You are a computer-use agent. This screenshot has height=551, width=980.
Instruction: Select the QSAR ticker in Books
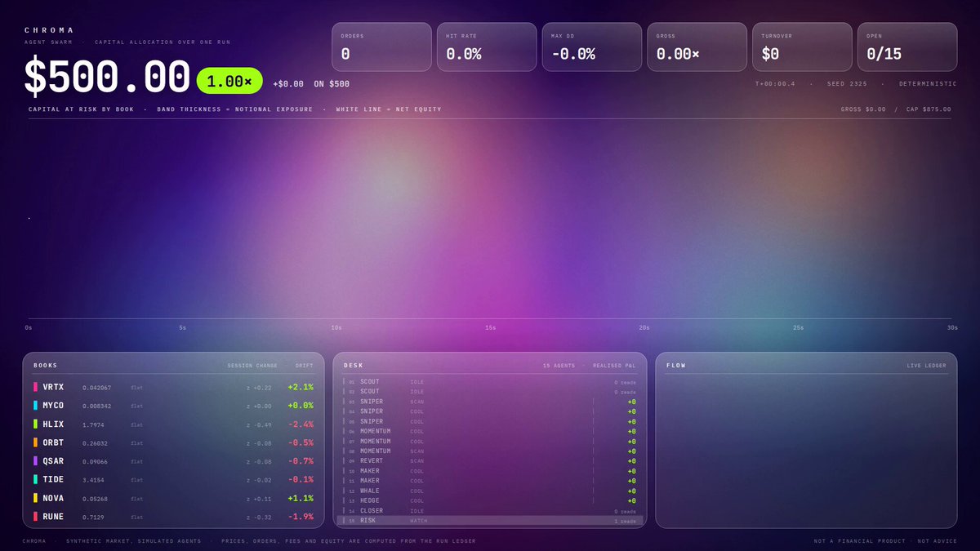[53, 461]
